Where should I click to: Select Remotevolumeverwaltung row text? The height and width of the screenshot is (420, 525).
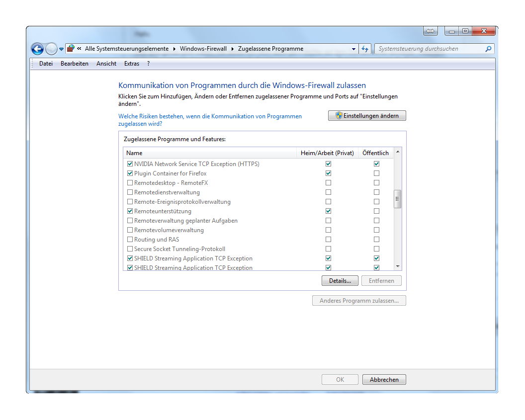[169, 230]
